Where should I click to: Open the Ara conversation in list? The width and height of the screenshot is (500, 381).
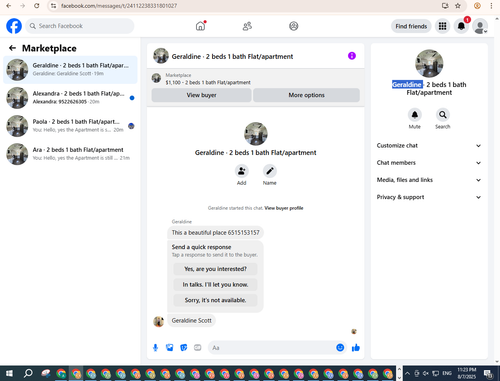70,154
